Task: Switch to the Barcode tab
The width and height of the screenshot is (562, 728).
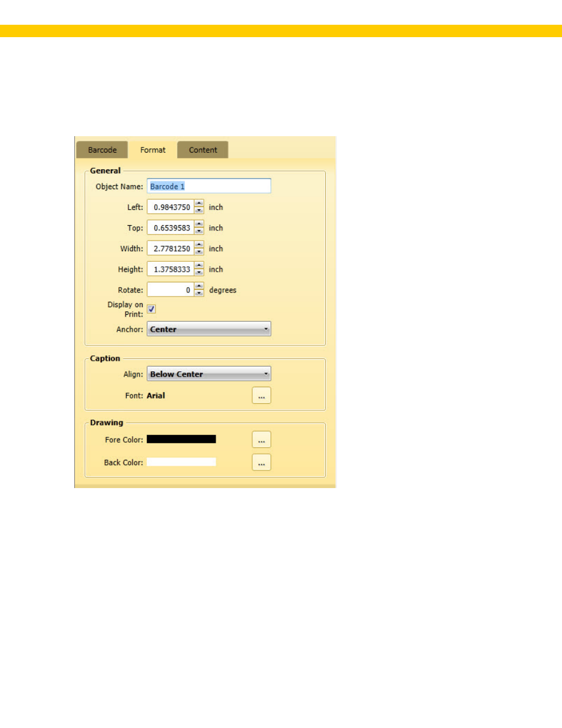Action: coord(102,150)
